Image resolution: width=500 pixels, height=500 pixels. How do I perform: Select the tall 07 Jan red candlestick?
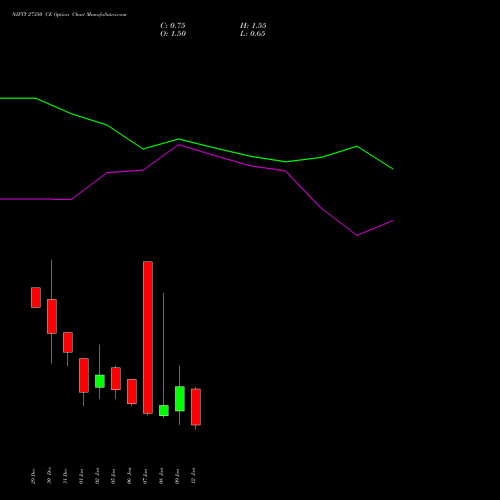(x=148, y=337)
